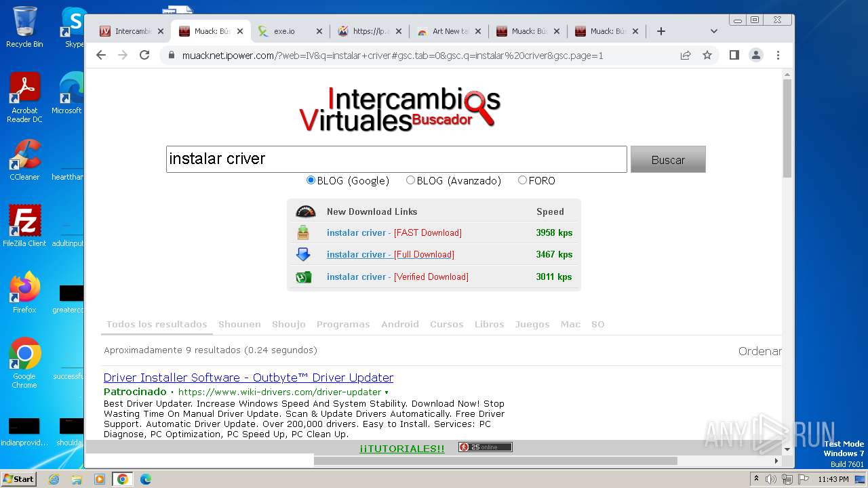Switch to the Intercambios browser tab

(x=132, y=31)
